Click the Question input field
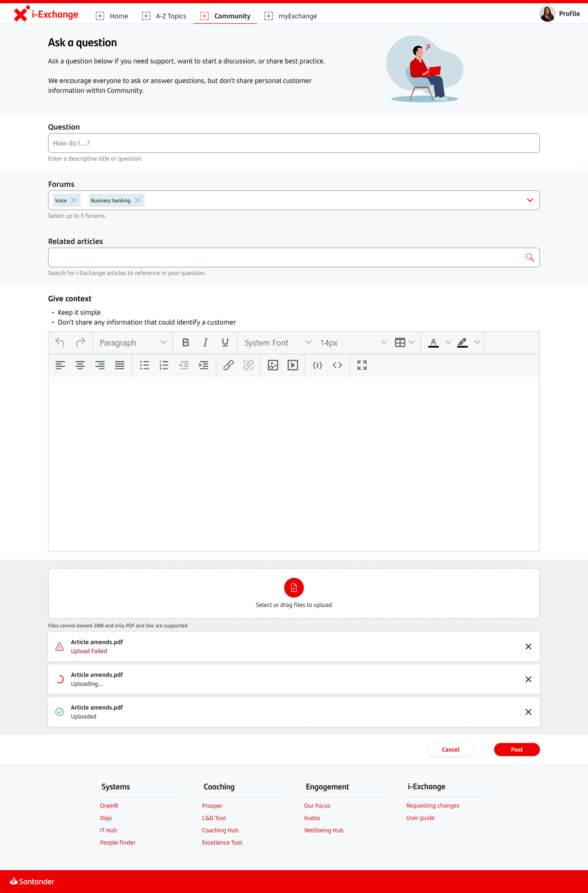 coord(294,143)
